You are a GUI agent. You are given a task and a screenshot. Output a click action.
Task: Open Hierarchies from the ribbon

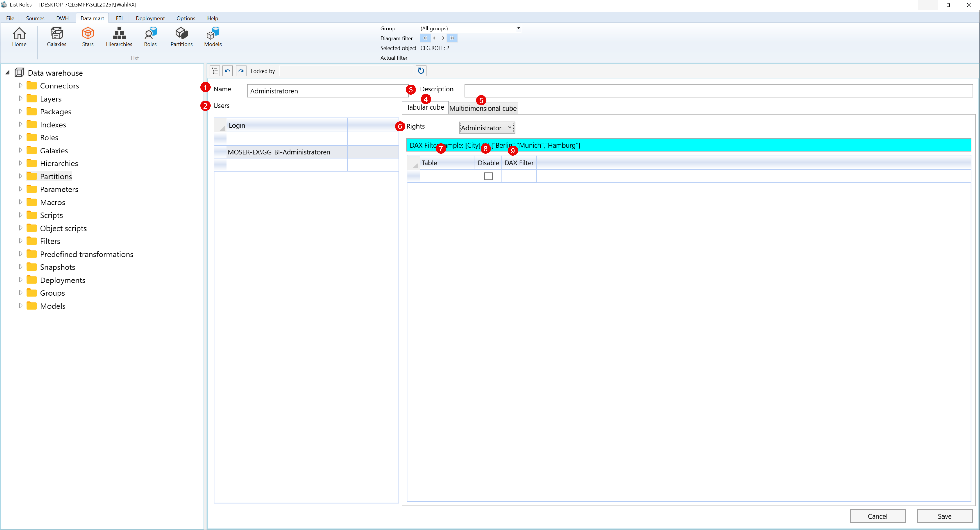[119, 37]
